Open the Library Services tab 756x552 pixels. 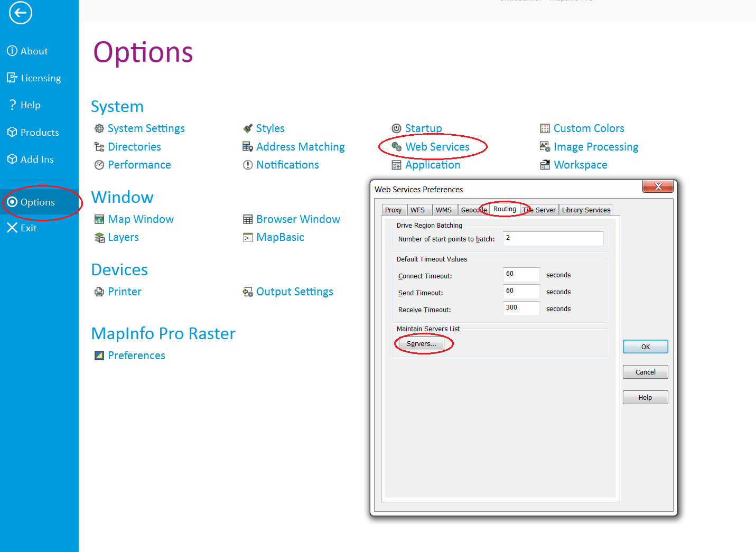[x=586, y=210]
